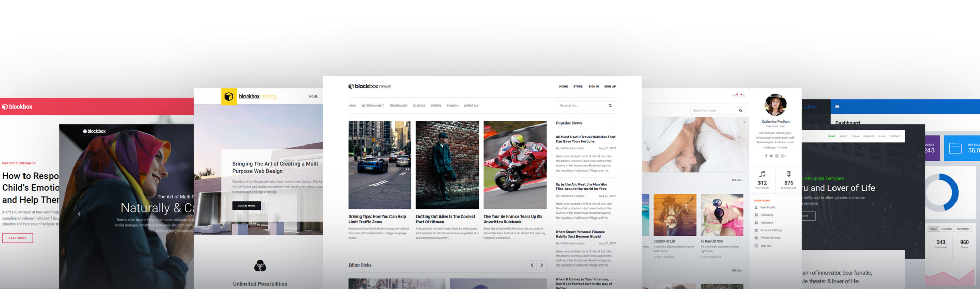Click the admin hamburger menu icon
Screen dimensions: 980x289
tap(837, 107)
